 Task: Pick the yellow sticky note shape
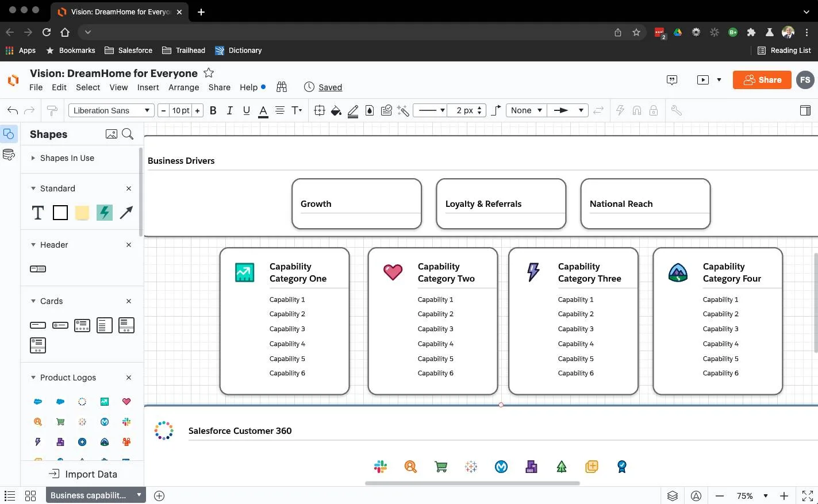82,213
